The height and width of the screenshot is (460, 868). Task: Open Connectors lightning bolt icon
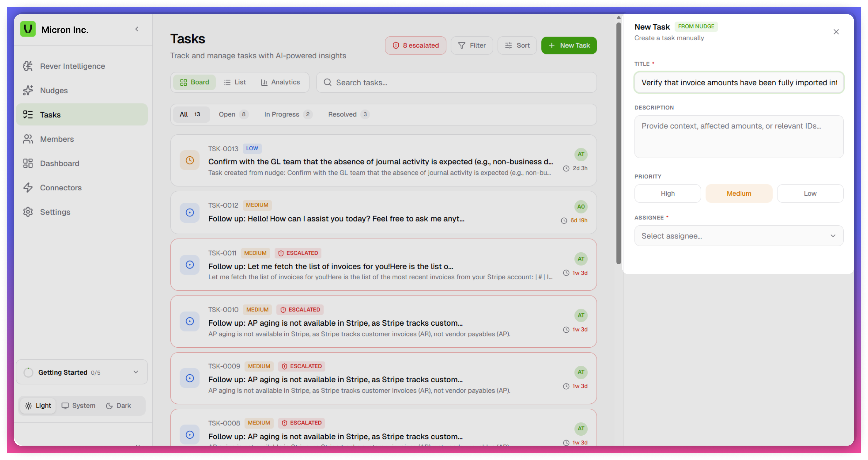(x=28, y=187)
